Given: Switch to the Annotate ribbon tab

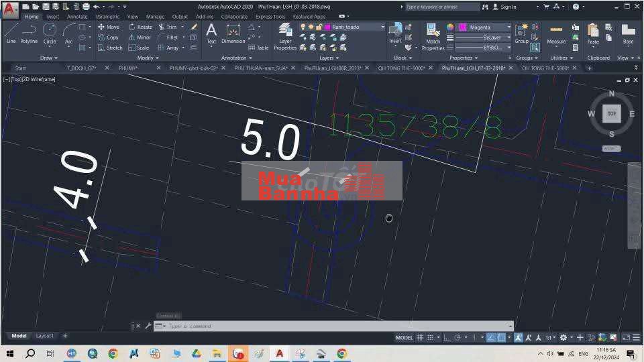Looking at the screenshot, I should coord(77,16).
